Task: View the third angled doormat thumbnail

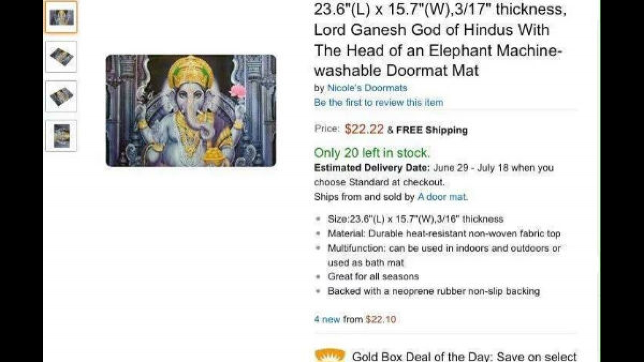Action: 61,97
